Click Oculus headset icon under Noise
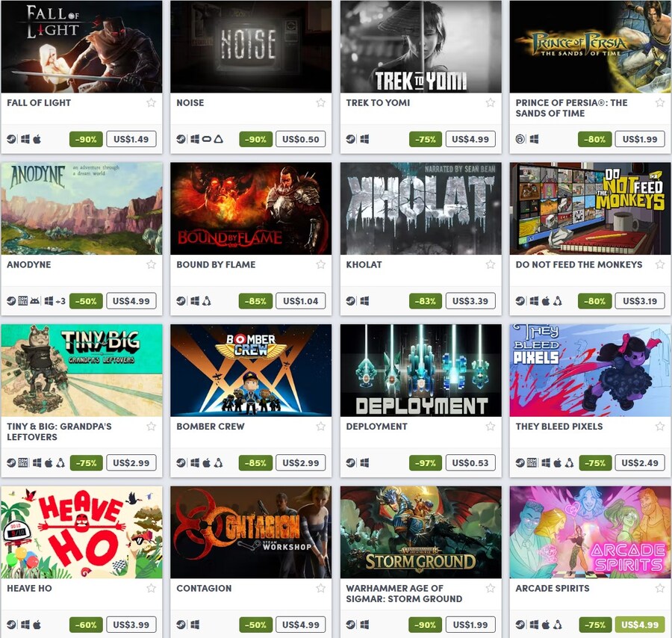This screenshot has height=638, width=672. 207,139
